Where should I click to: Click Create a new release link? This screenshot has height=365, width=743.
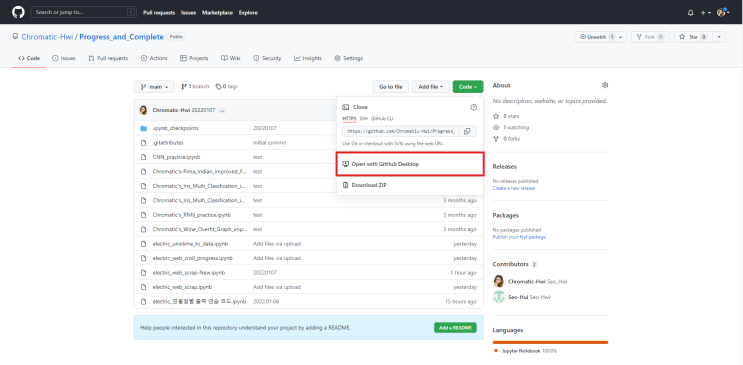pyautogui.click(x=514, y=188)
